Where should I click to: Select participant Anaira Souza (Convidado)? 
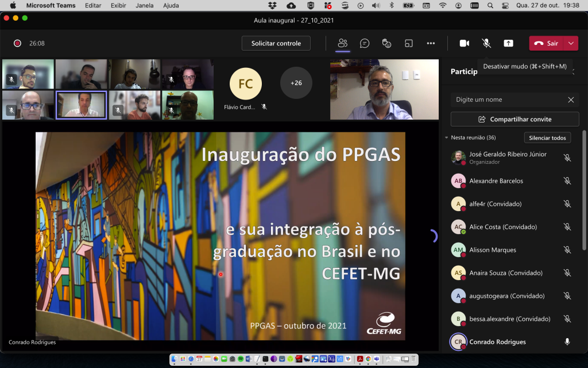tap(512, 273)
